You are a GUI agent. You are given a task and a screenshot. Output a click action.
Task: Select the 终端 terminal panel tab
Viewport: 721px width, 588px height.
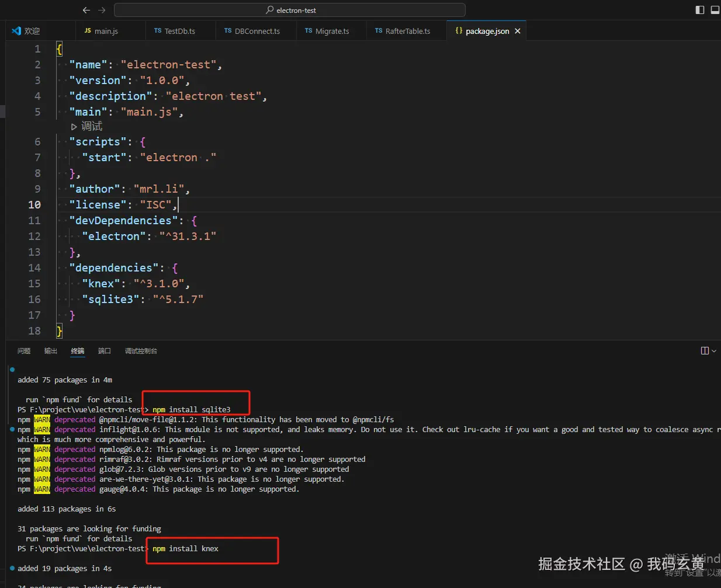78,351
